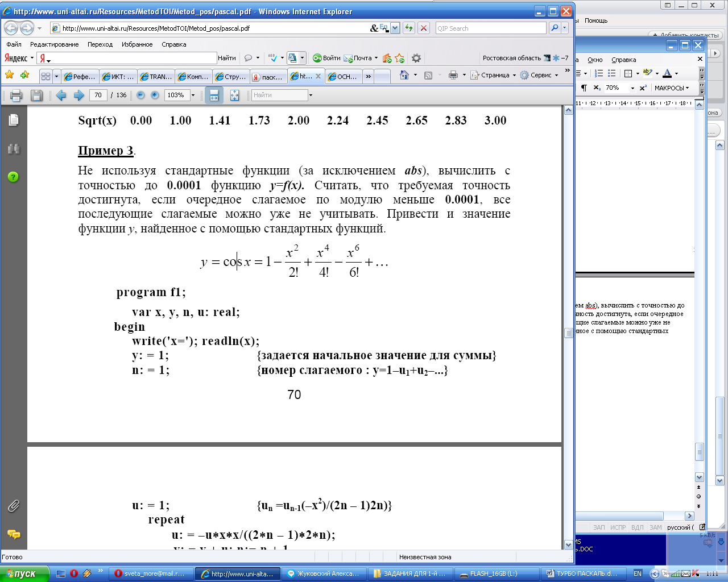Viewport: 728px width, 582px height.
Task: Print the PDF from the reader toolbar
Action: pos(16,95)
